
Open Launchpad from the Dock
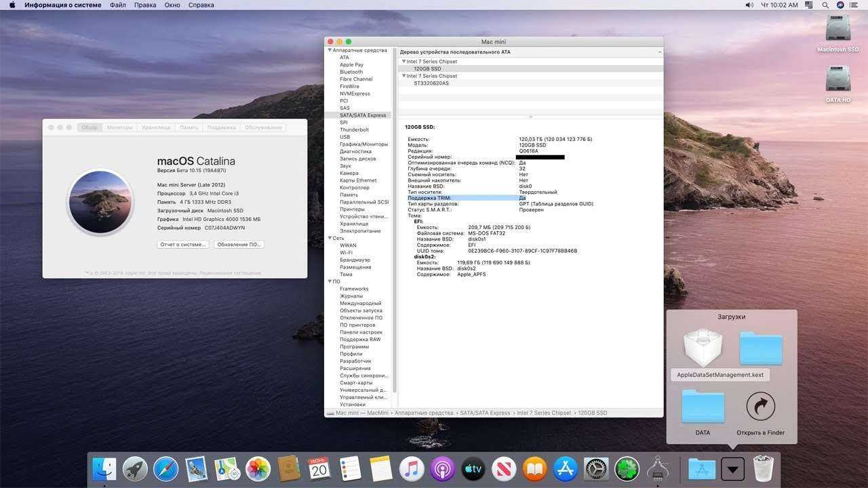coord(135,468)
